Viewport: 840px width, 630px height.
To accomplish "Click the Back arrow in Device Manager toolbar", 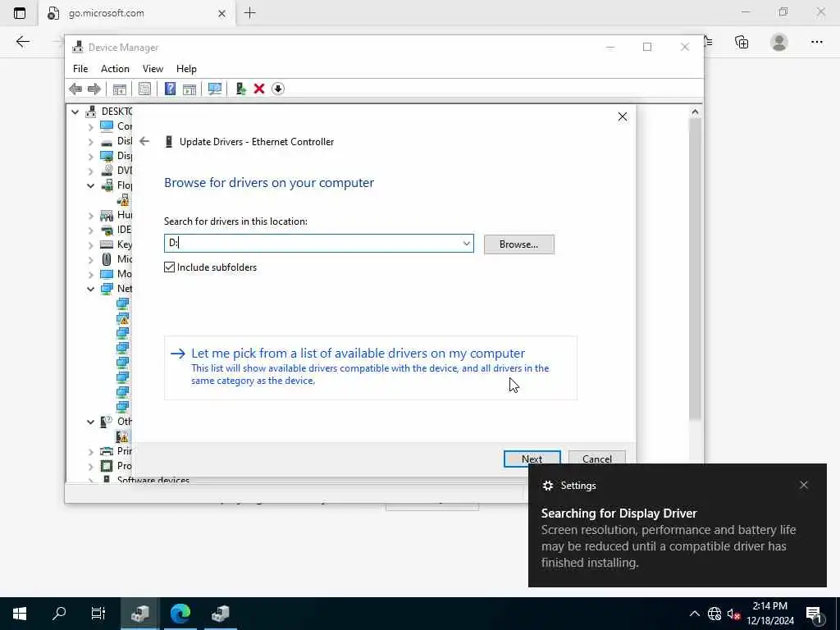I will coord(75,89).
